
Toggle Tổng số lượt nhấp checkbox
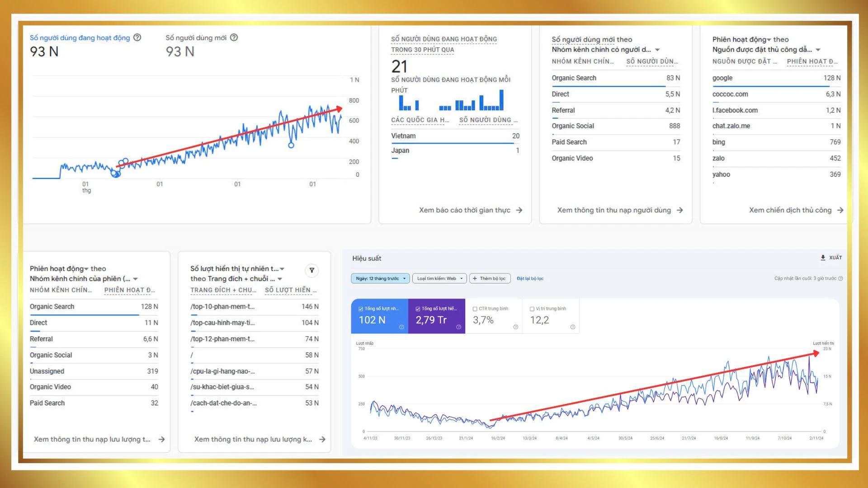tap(361, 309)
